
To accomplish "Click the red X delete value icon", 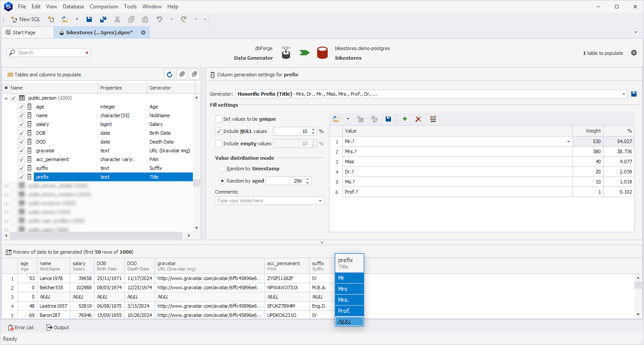I will click(x=418, y=119).
